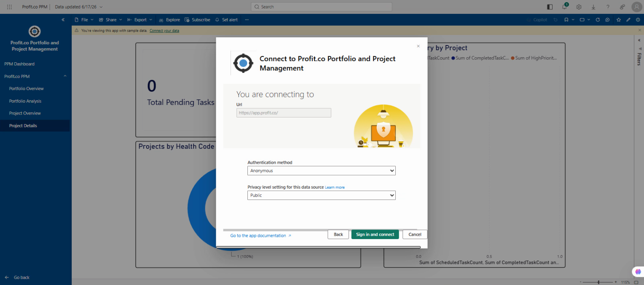Collapse the Profit.co PPM section chevron
Viewport: 644px width, 285px height.
point(65,76)
